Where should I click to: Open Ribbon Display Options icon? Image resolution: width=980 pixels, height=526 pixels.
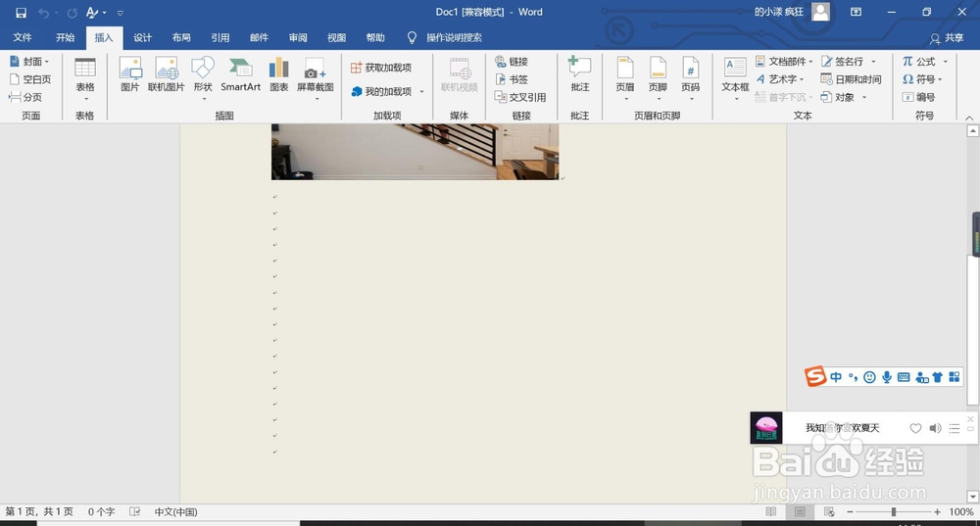(857, 12)
